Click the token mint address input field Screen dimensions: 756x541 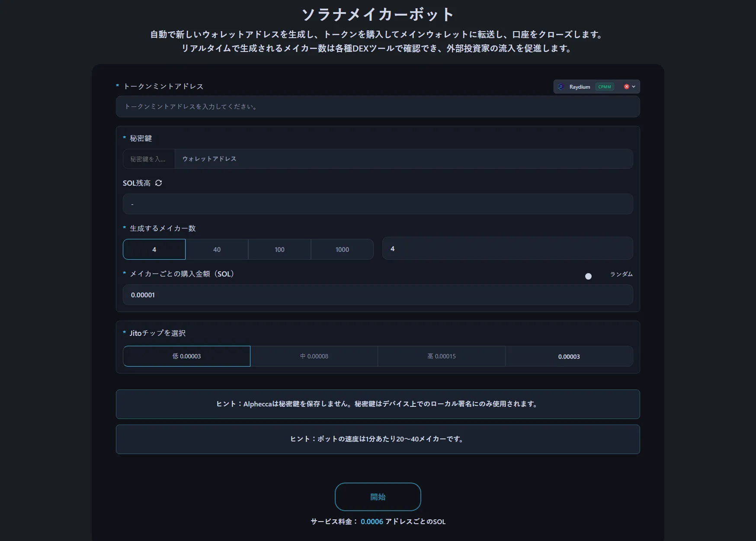coord(378,106)
